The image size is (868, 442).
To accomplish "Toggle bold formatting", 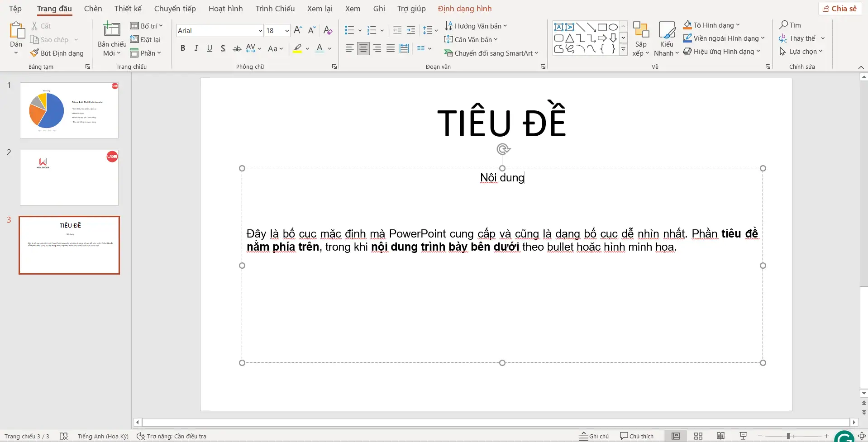I will 183,48.
